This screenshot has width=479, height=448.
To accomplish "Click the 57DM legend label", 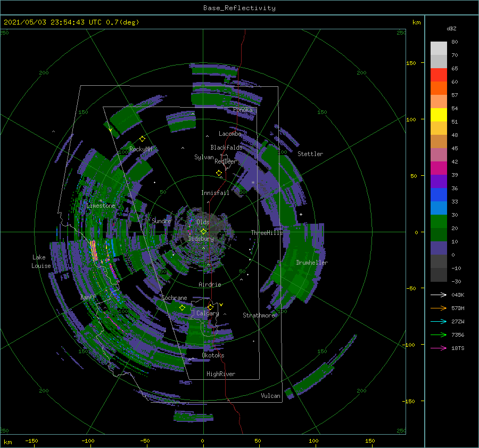I will point(458,308).
